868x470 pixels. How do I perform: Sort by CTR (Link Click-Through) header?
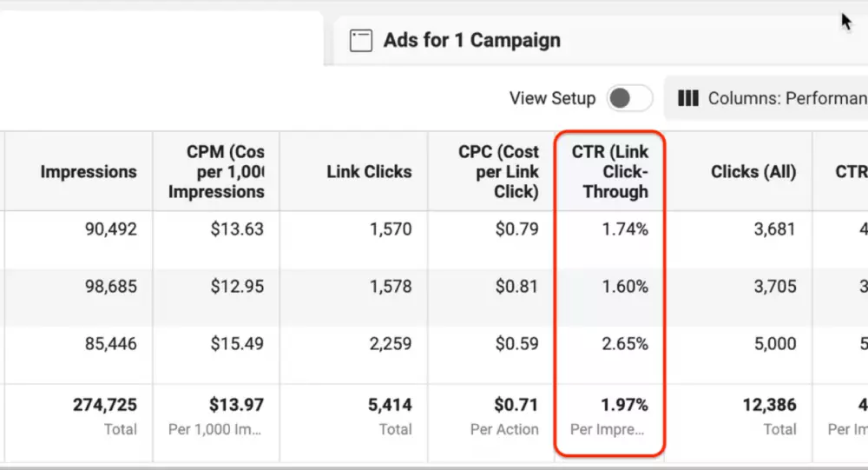pyautogui.click(x=609, y=171)
